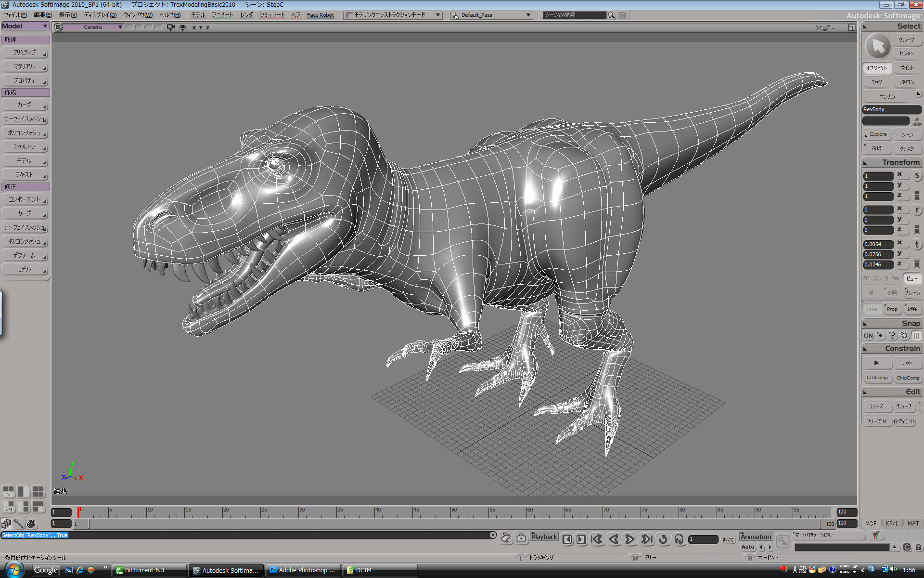
Task: Toggle snapping ON in the Snap panel
Action: [868, 335]
